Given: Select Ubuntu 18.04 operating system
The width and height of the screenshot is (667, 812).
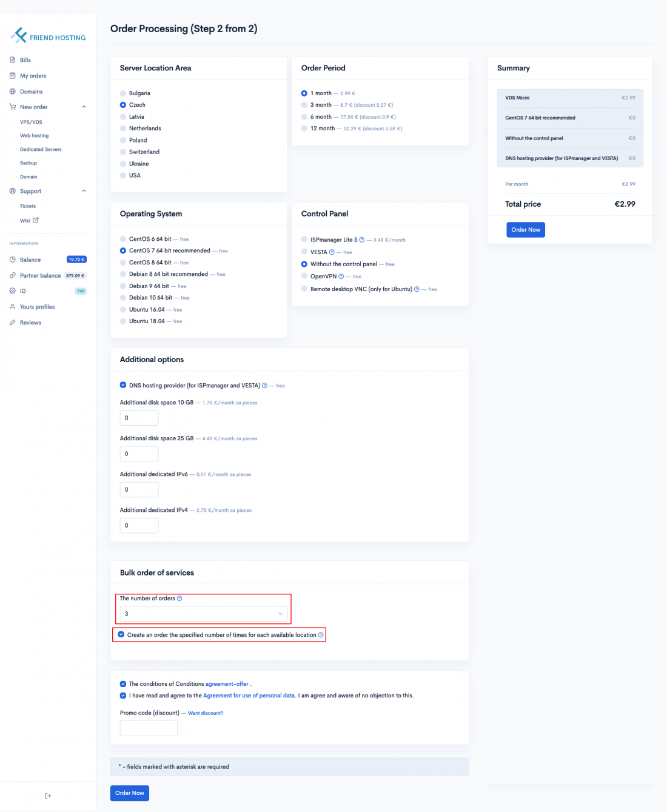Looking at the screenshot, I should 123,321.
